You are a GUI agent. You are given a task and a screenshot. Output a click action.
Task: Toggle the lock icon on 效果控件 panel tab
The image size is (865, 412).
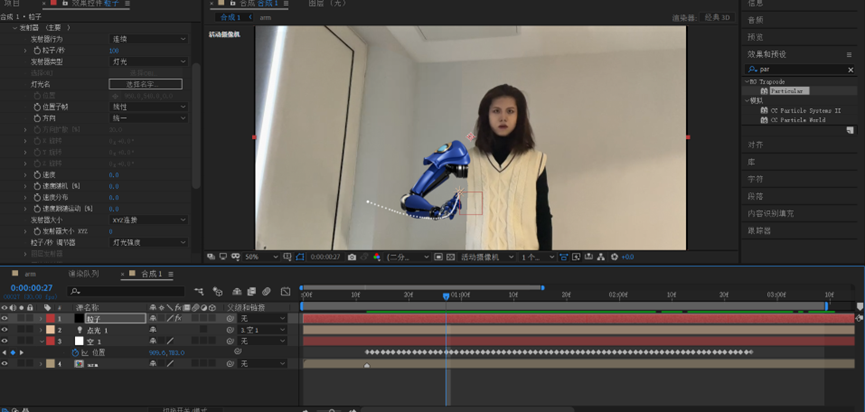(65, 3)
